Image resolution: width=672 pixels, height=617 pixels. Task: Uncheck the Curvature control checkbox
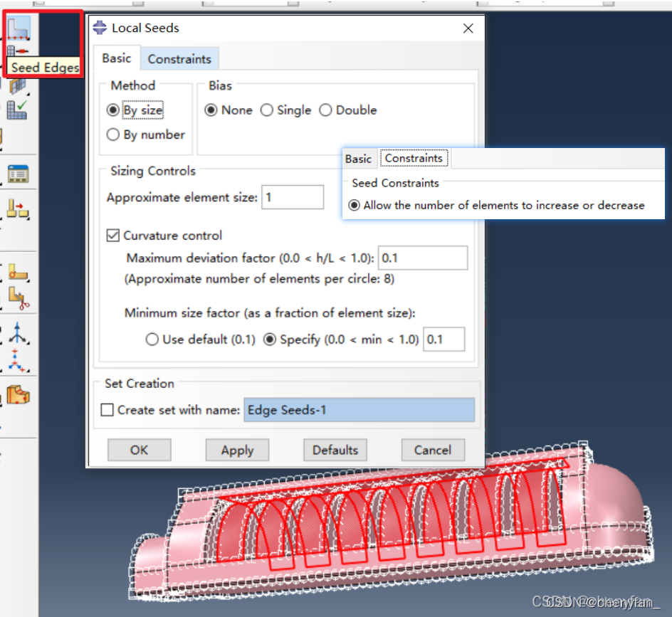[112, 236]
